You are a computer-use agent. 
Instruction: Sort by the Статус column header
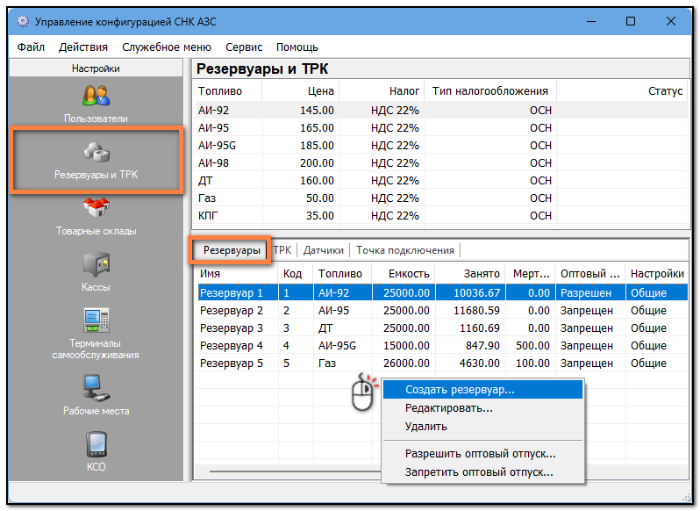click(622, 91)
